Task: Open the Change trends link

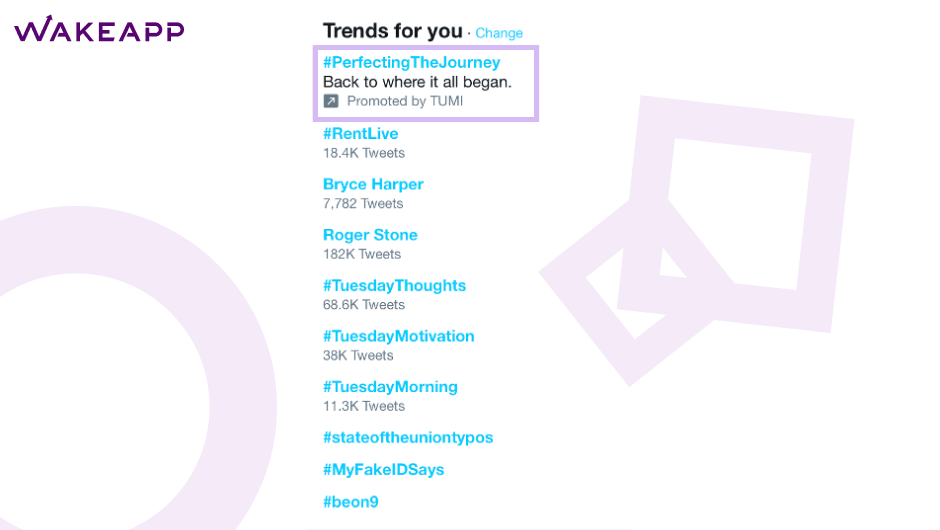Action: point(499,33)
